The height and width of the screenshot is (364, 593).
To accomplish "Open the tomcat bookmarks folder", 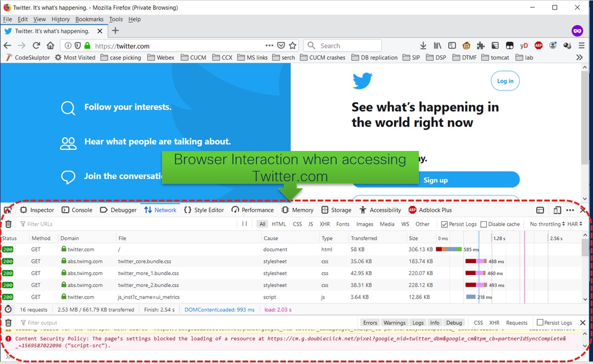I will pos(495,57).
